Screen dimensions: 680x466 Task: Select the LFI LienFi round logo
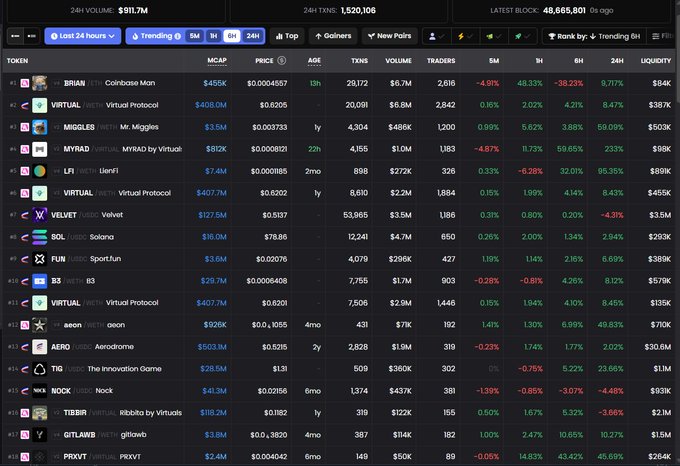coord(39,171)
